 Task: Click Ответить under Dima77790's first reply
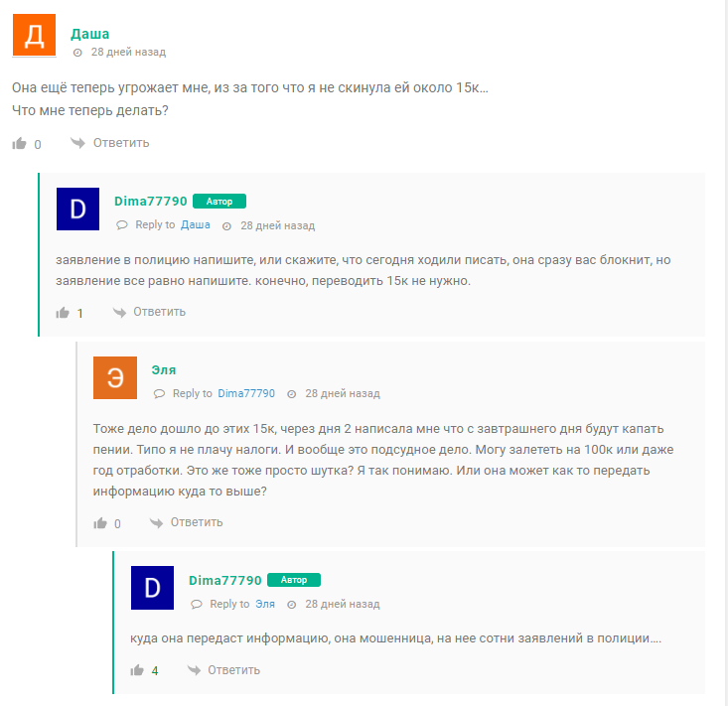pos(159,312)
